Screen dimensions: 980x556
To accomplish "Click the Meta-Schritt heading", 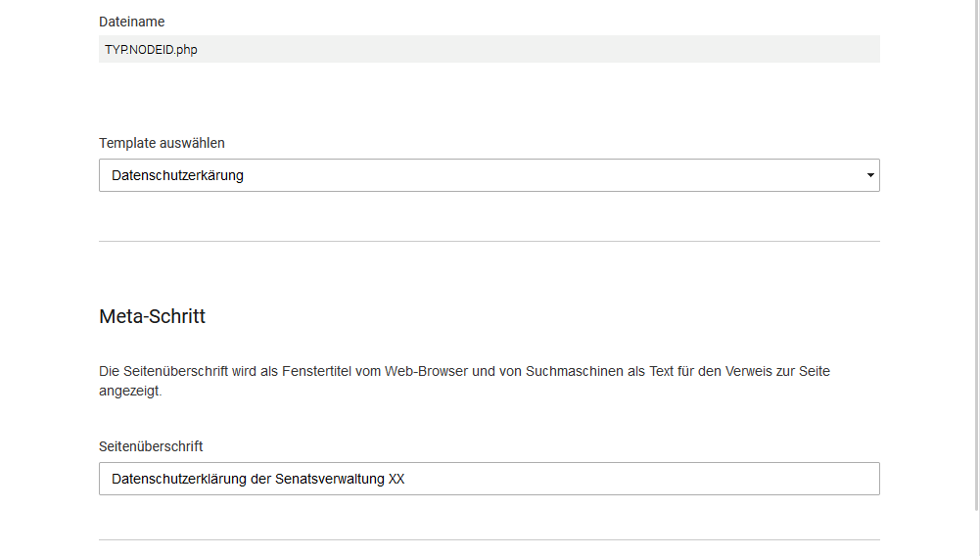I will pyautogui.click(x=152, y=316).
